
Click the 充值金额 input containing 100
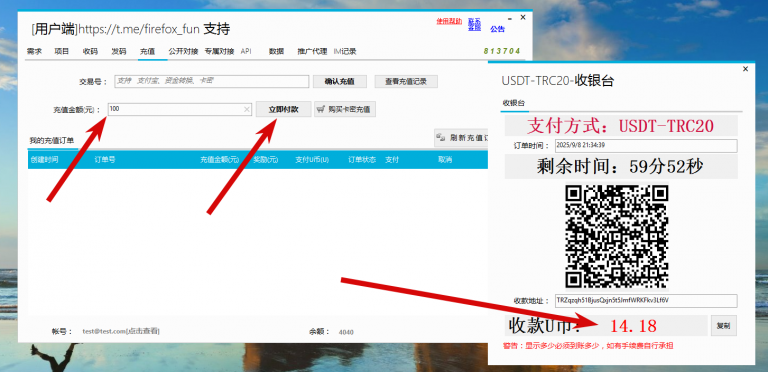(179, 109)
